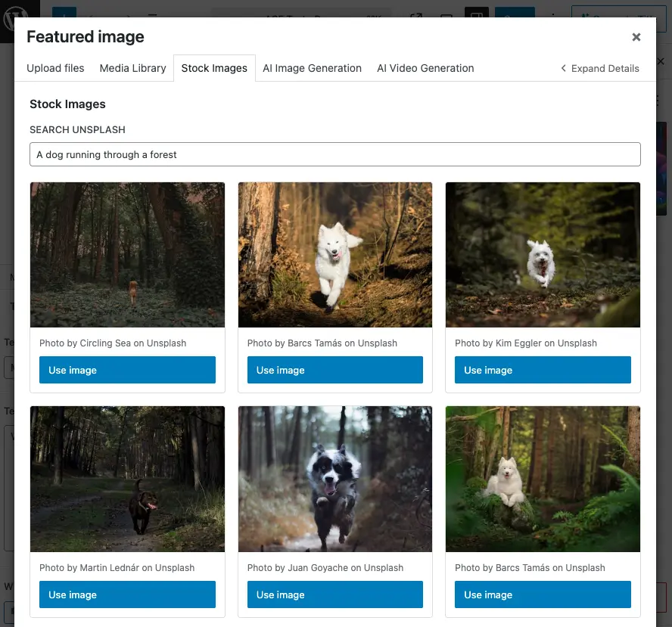Switch to the Upload files tab
This screenshot has width=672, height=627.
55,68
